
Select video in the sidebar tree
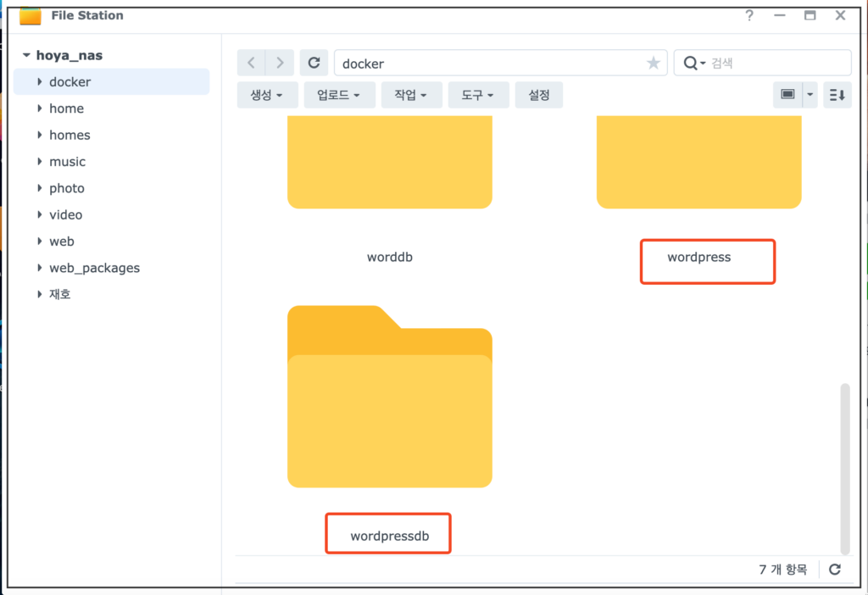point(66,214)
